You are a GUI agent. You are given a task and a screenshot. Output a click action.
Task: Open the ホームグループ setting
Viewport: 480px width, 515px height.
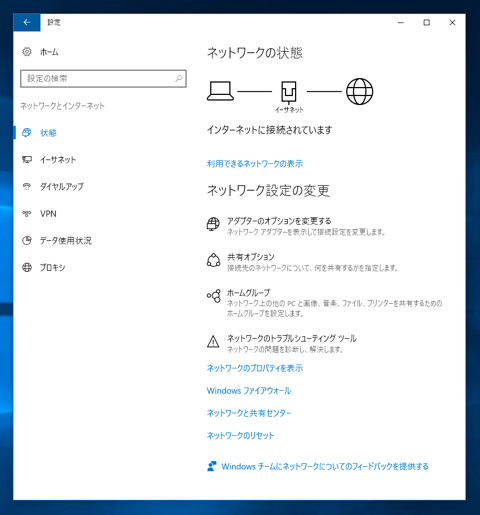point(248,293)
